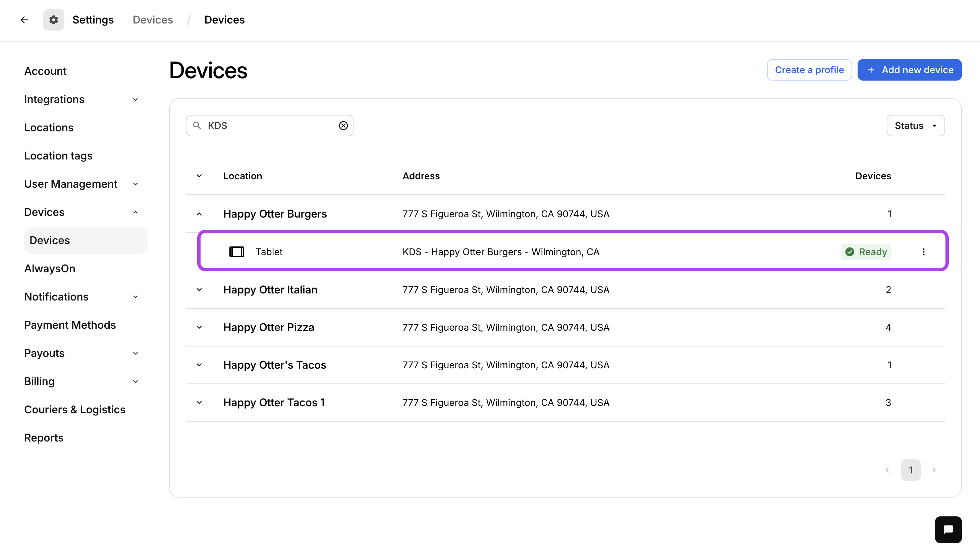Click the Add new device button
980x554 pixels.
pyautogui.click(x=909, y=70)
